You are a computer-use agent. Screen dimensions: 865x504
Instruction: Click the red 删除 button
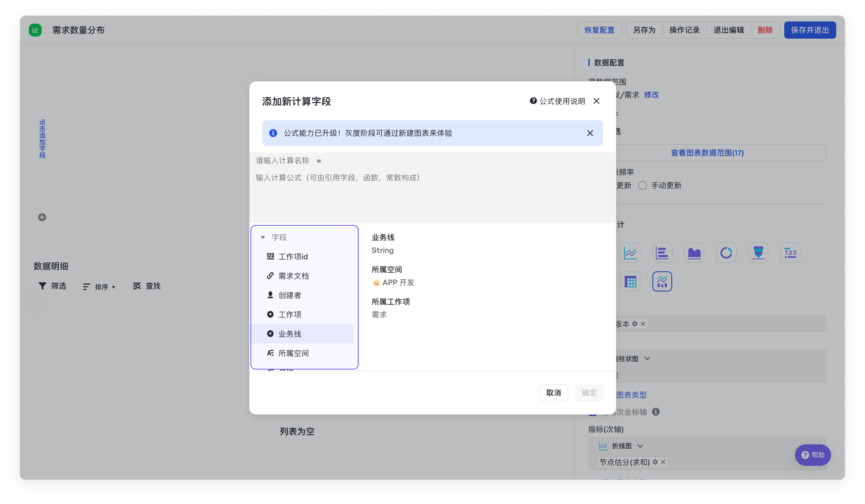pyautogui.click(x=765, y=30)
